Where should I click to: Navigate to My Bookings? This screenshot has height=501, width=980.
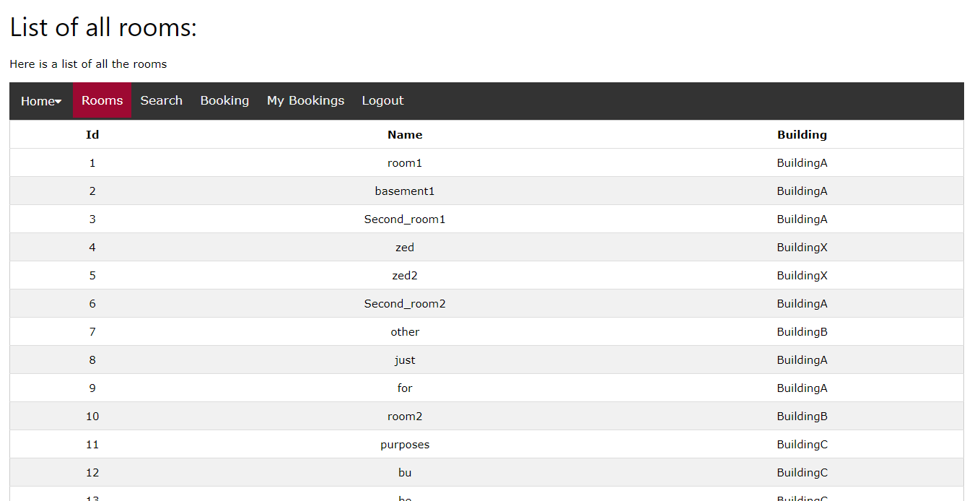tap(305, 101)
